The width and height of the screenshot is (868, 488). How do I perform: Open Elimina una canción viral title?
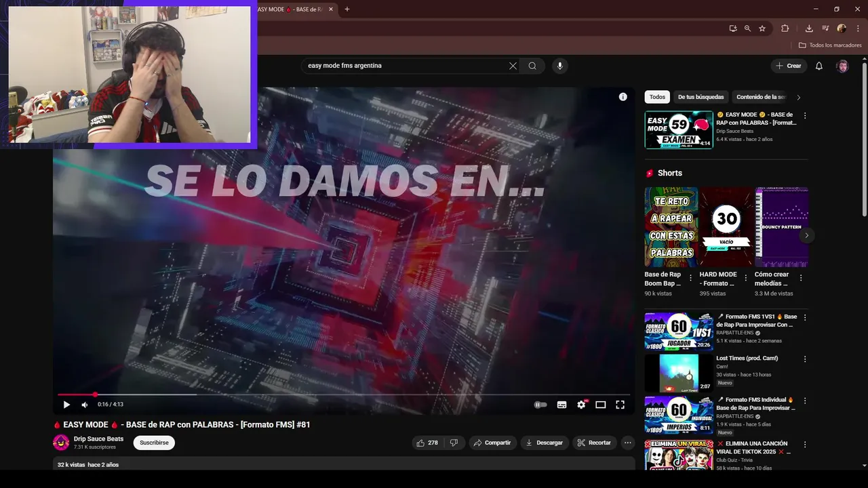(x=755, y=447)
